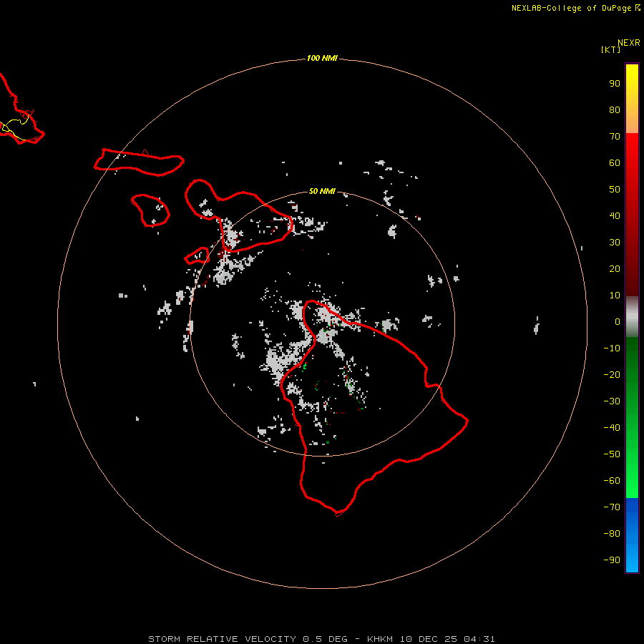This screenshot has height=644, width=644.
Task: Pick the blue segment of the color bar
Action: click(x=632, y=535)
